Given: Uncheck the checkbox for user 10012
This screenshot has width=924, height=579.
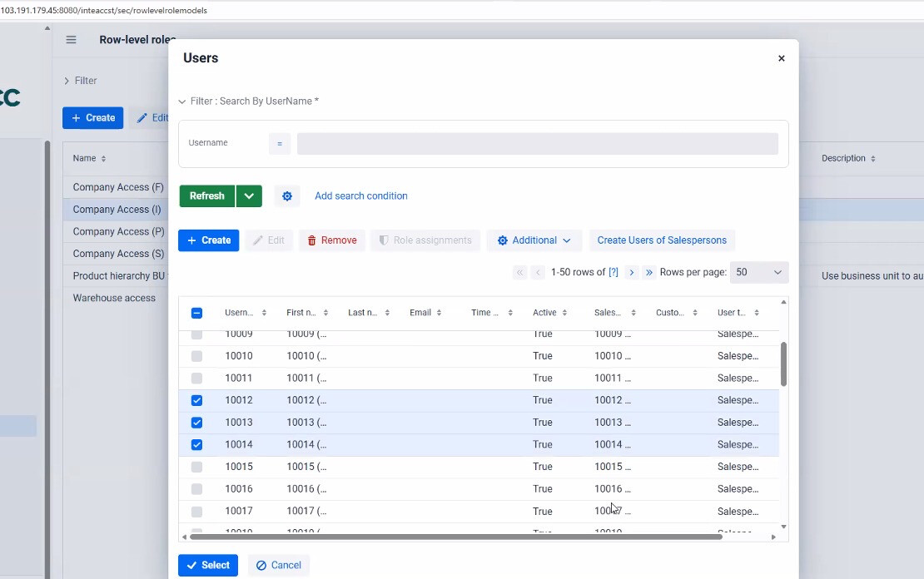Looking at the screenshot, I should point(196,400).
